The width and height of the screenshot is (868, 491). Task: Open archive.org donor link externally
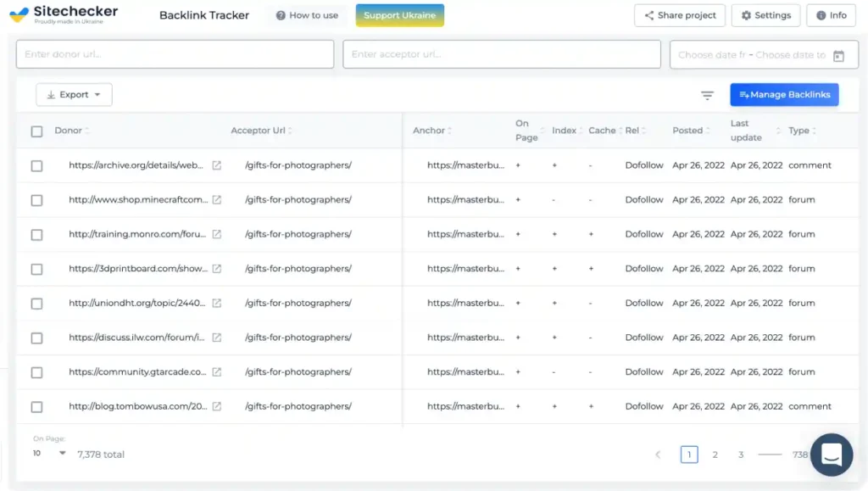point(217,165)
